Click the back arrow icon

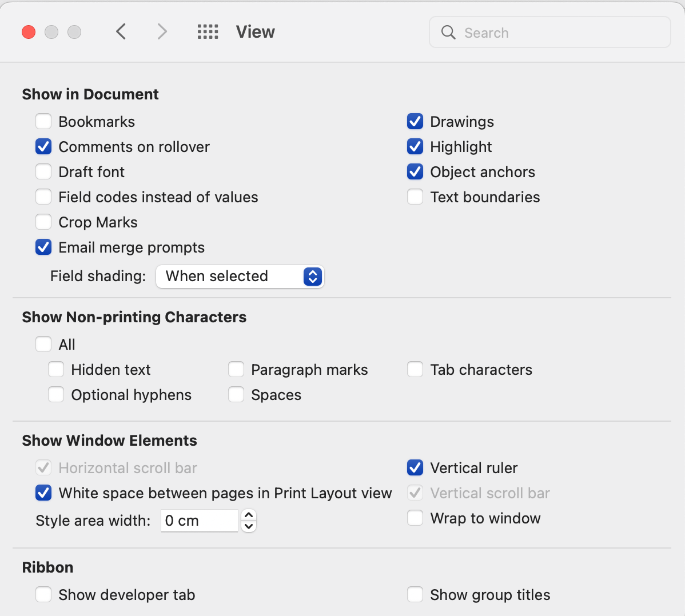pos(121,31)
